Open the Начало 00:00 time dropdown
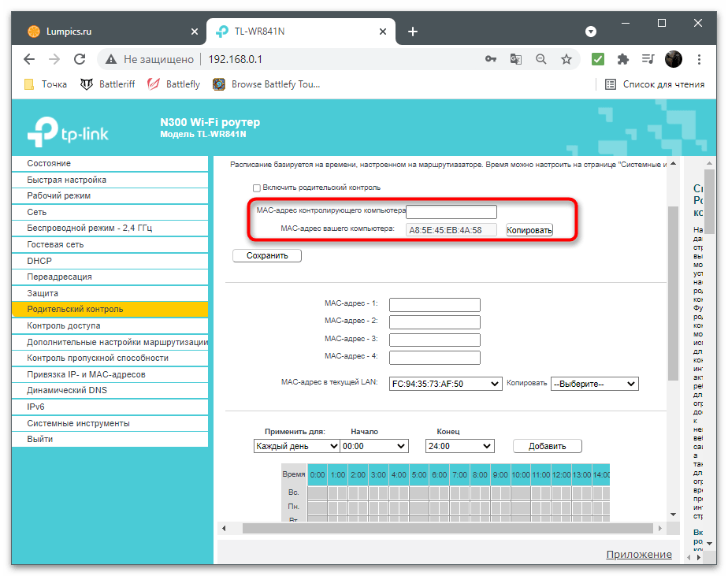The width and height of the screenshot is (728, 576). point(373,446)
